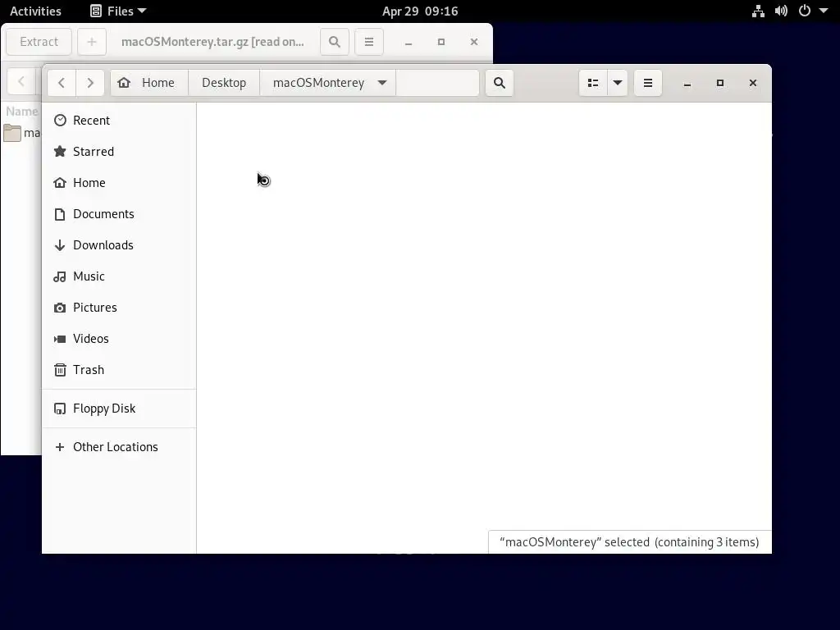This screenshot has width=840, height=630.
Task: Click the macOSMonterey breadcrumb label
Action: pyautogui.click(x=319, y=83)
